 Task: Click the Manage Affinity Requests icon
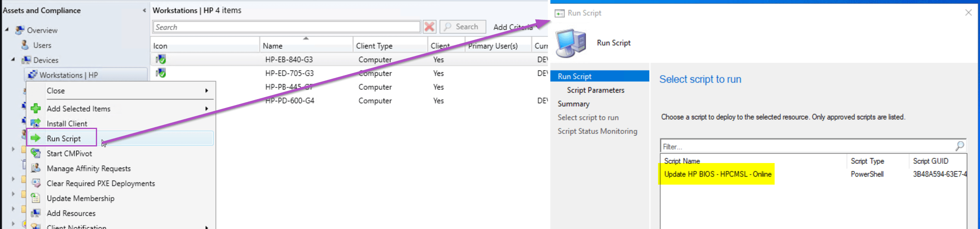click(x=36, y=168)
